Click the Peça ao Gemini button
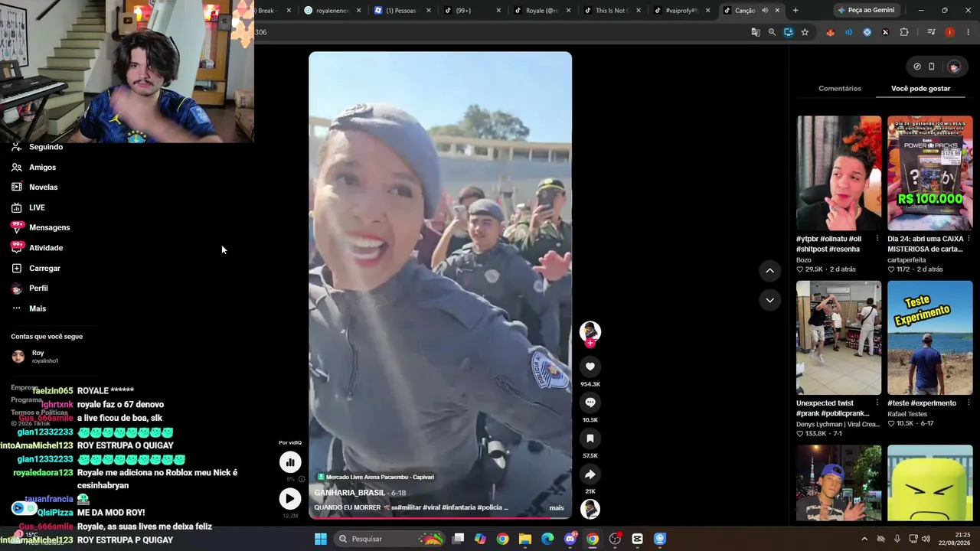This screenshot has height=551, width=980. click(x=866, y=11)
